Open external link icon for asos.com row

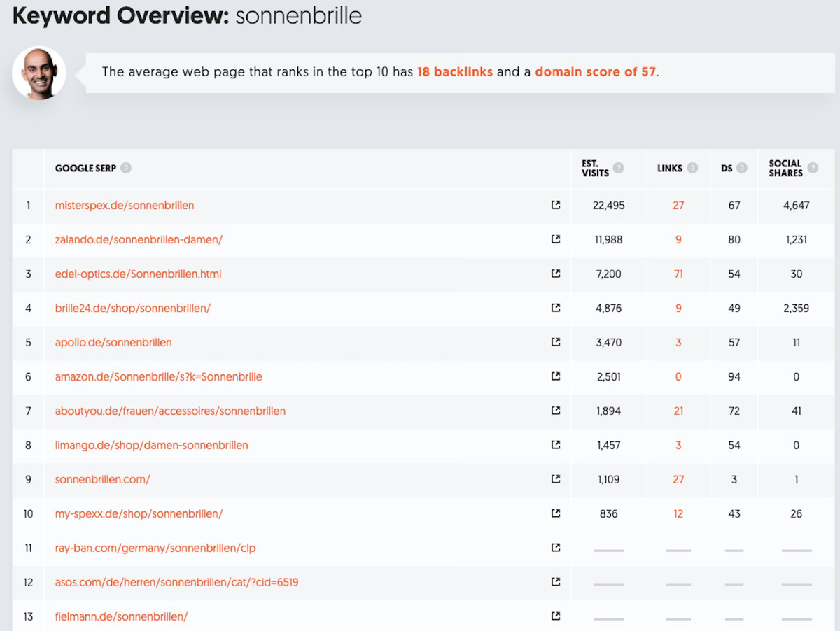tap(556, 582)
